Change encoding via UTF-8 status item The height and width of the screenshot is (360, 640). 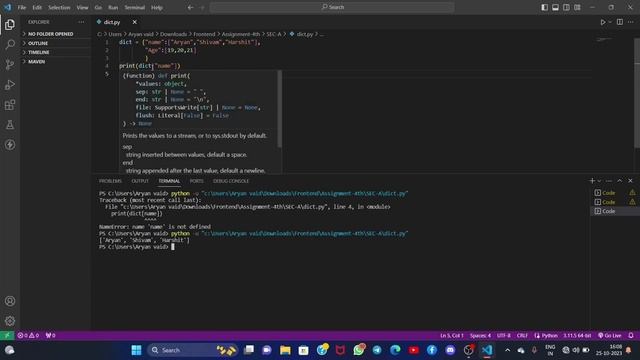tap(504, 336)
